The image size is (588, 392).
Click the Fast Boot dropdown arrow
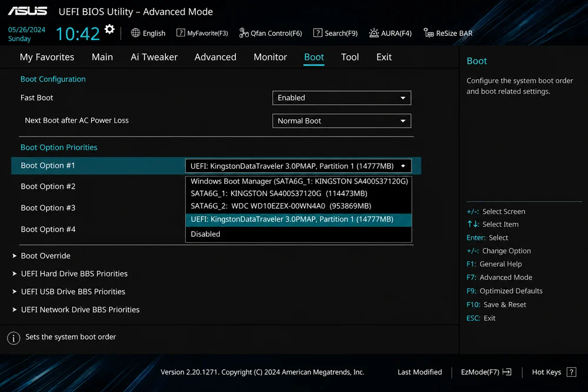[403, 98]
